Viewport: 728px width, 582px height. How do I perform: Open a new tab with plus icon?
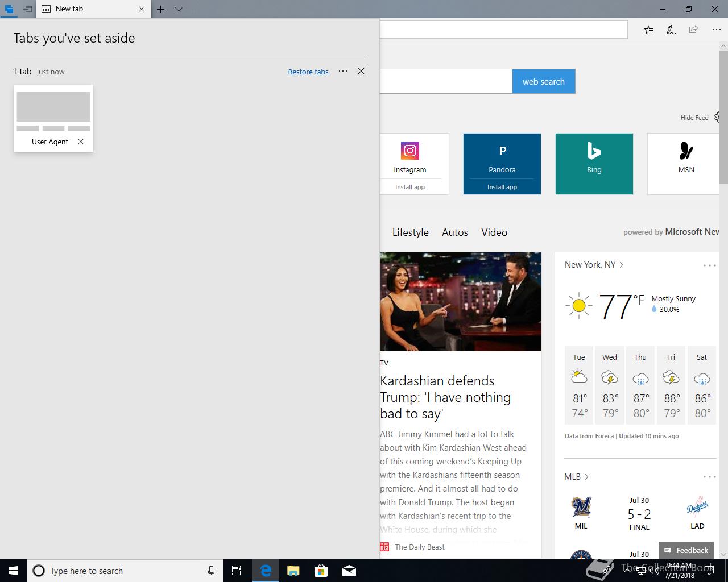(161, 9)
